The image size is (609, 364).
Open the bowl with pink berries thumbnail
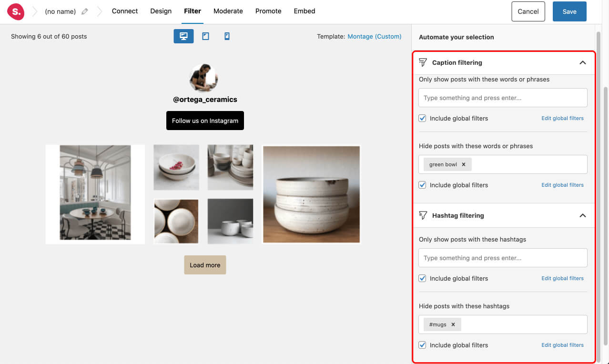click(176, 167)
